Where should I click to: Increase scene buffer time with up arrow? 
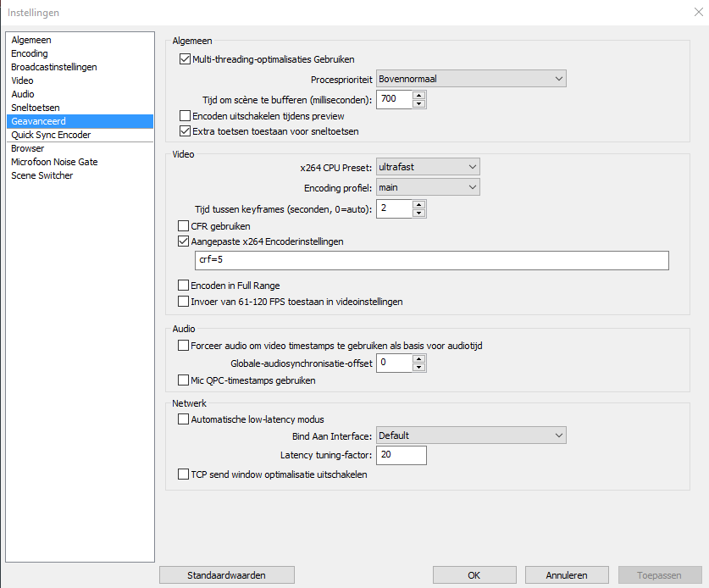click(419, 96)
